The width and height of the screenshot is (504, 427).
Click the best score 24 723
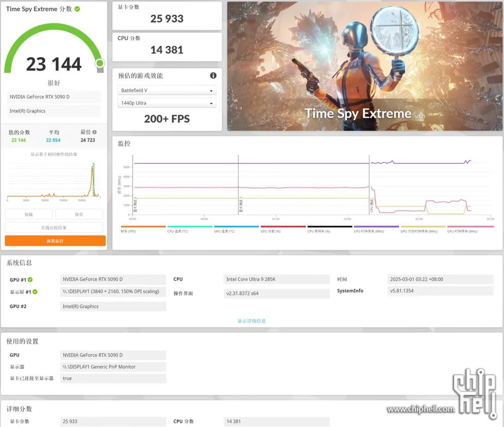pos(88,140)
